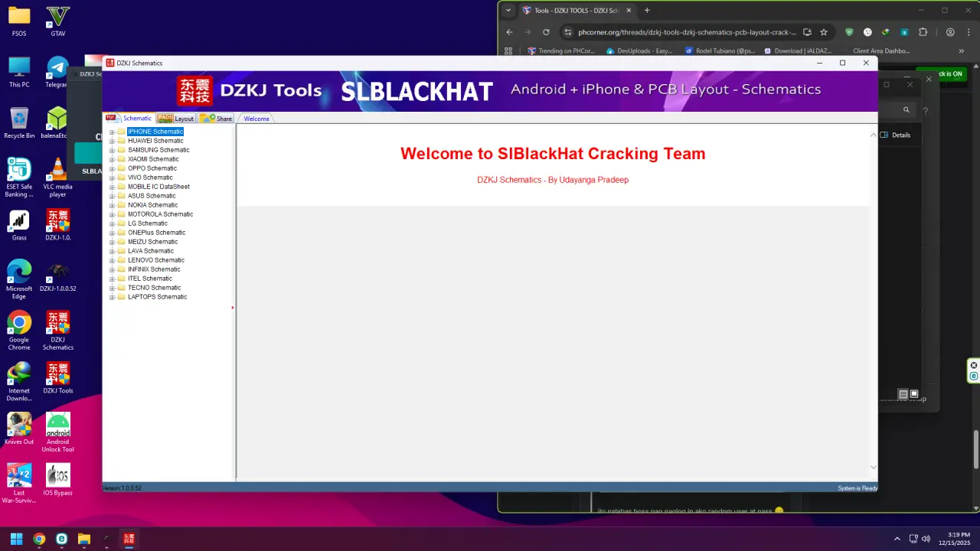This screenshot has width=980, height=551.
Task: Launch DZKJ Tools from the desktop
Action: [58, 378]
